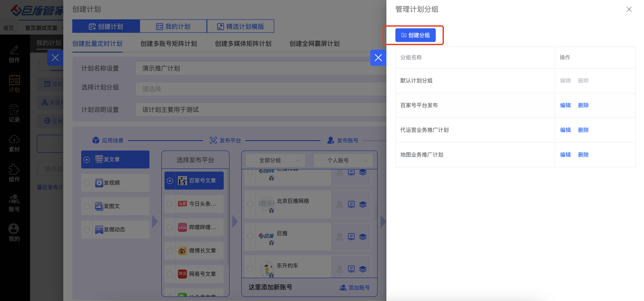Screen dimensions: 644x301
Task: Select the 发视频 radio option
Action: click(86, 183)
